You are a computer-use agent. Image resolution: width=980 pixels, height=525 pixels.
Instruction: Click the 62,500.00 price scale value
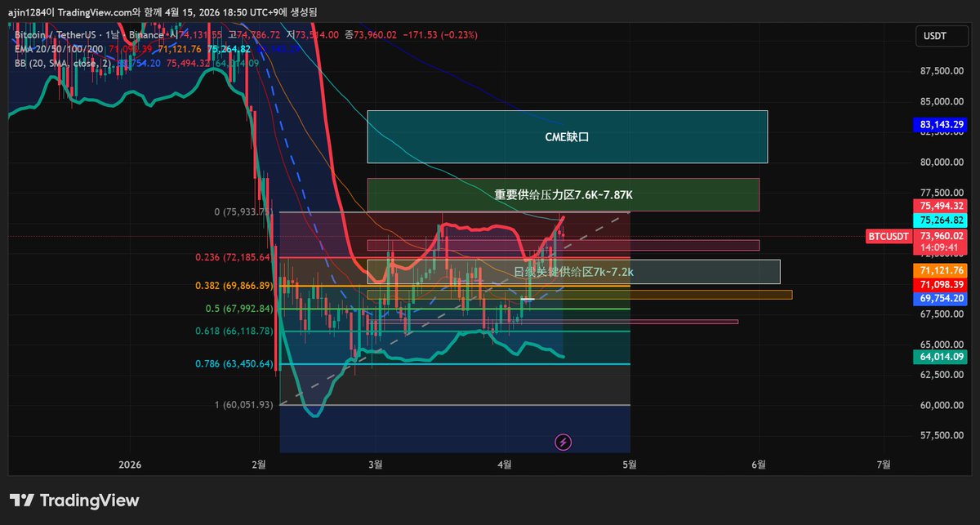[942, 375]
